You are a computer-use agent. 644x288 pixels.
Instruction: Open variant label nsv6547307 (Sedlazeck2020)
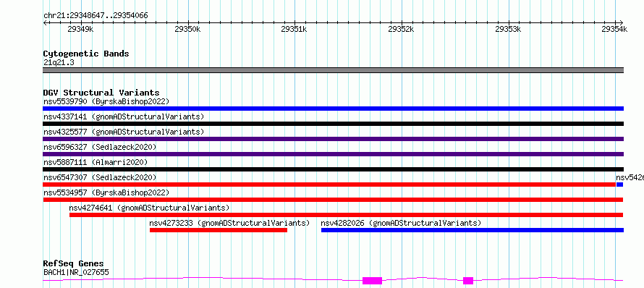pos(100,177)
